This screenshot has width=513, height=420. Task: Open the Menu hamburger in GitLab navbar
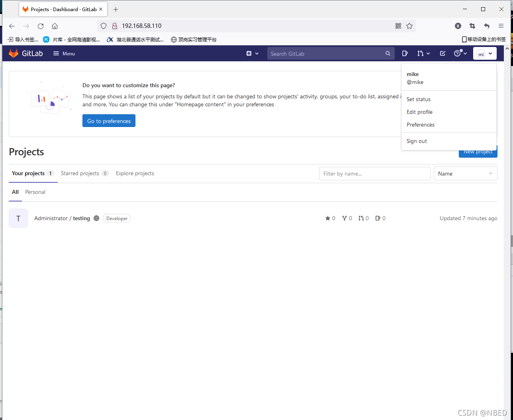(64, 53)
